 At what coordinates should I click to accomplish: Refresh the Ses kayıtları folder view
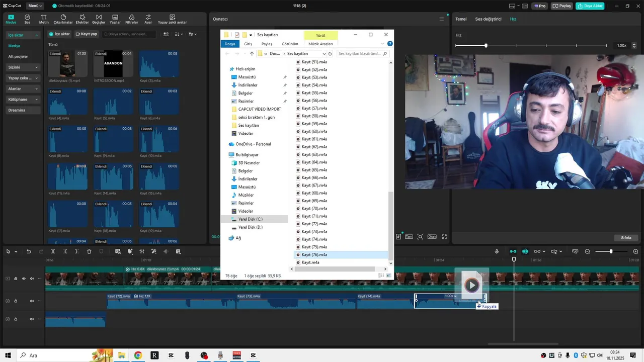[x=330, y=53]
